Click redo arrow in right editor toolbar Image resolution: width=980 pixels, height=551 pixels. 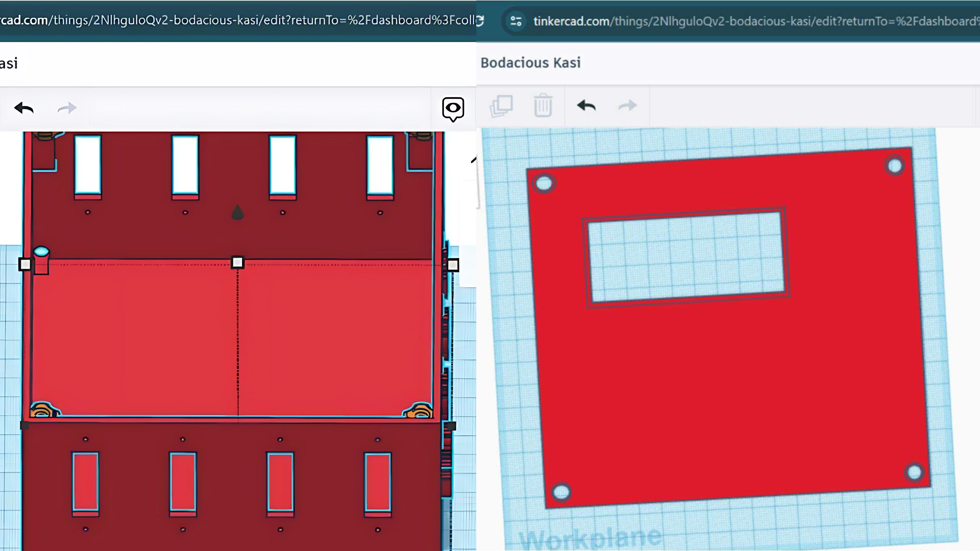(x=628, y=106)
